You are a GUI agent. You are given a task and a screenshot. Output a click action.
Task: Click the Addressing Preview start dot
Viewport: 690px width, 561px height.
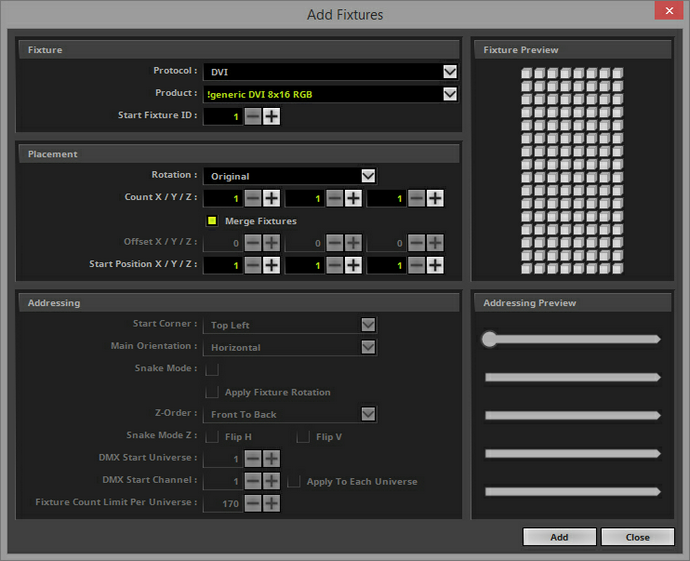[x=489, y=339]
